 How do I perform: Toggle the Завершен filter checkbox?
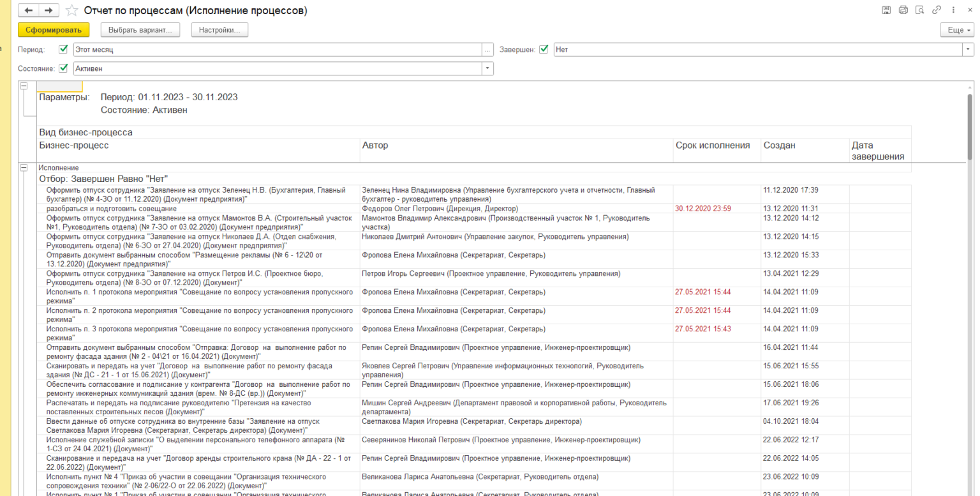pyautogui.click(x=544, y=49)
